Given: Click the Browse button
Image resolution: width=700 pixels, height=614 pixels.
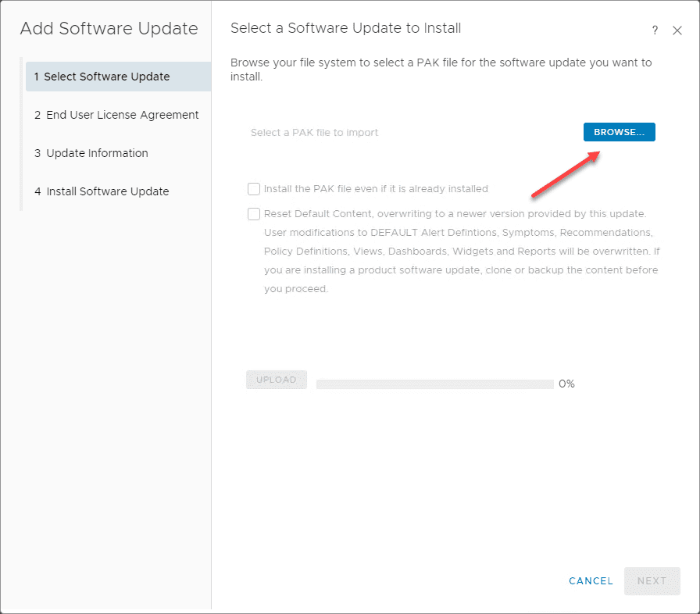Looking at the screenshot, I should tap(619, 132).
